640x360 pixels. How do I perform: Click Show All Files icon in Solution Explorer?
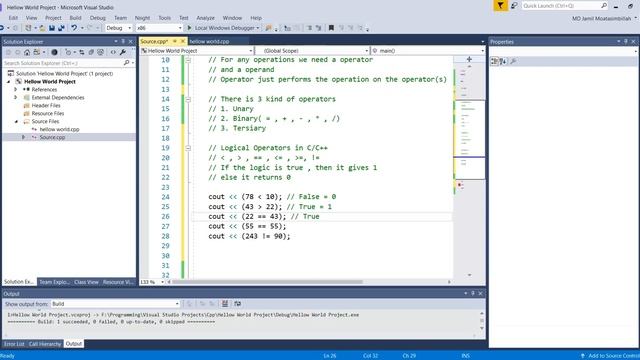pos(100,52)
